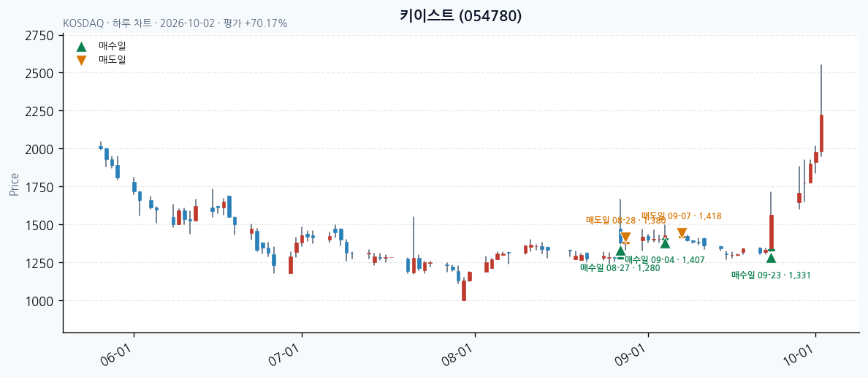
Task: Click y-axis value 1500
Action: (40, 225)
